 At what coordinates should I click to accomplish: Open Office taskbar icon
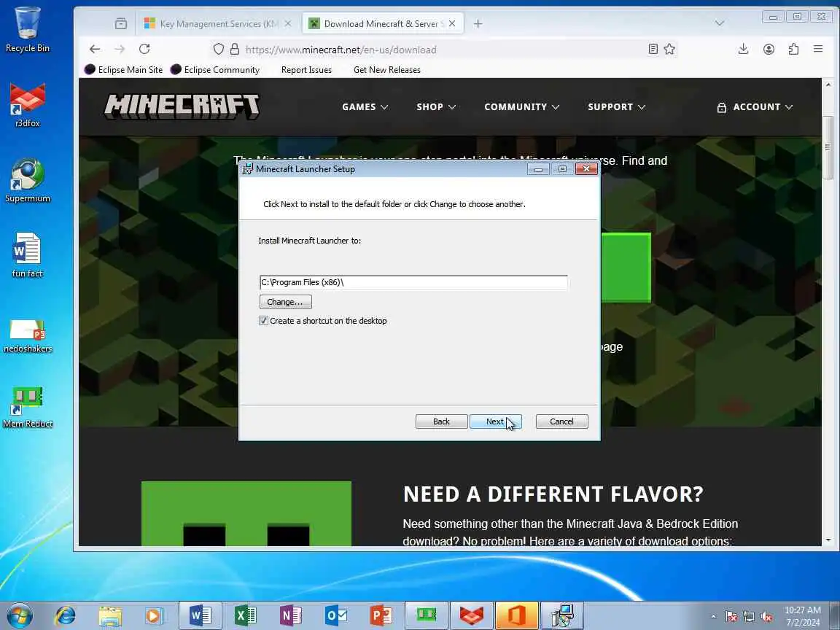tap(516, 615)
